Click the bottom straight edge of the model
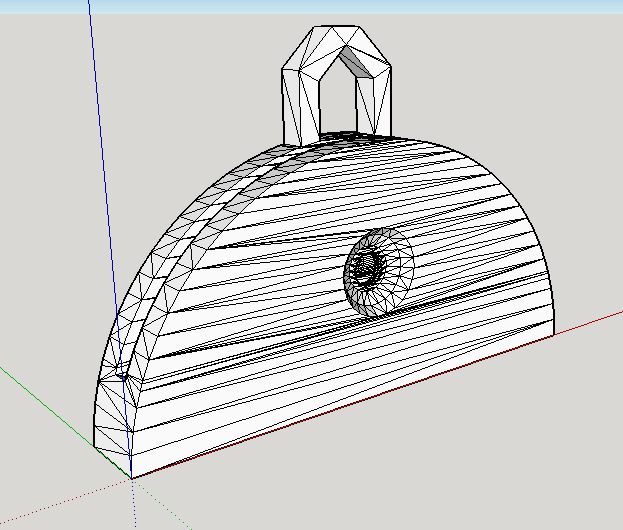Image resolution: width=623 pixels, height=530 pixels. coord(350,405)
